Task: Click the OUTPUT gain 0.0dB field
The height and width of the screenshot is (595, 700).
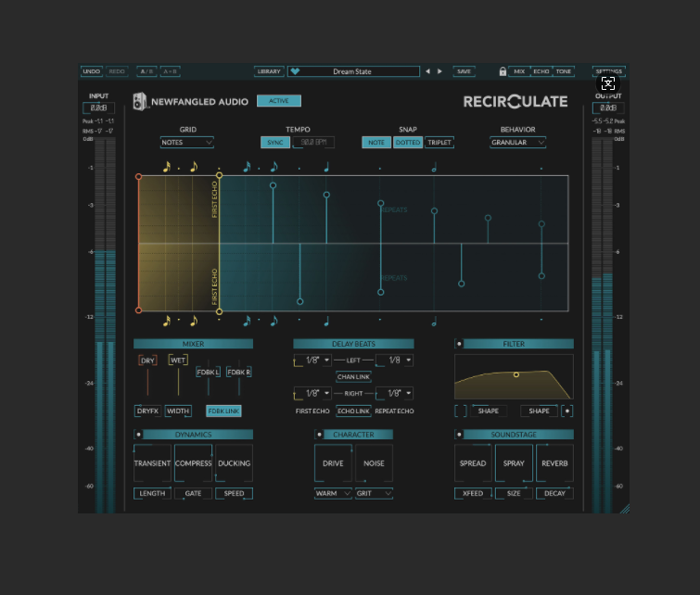Action: 608,108
